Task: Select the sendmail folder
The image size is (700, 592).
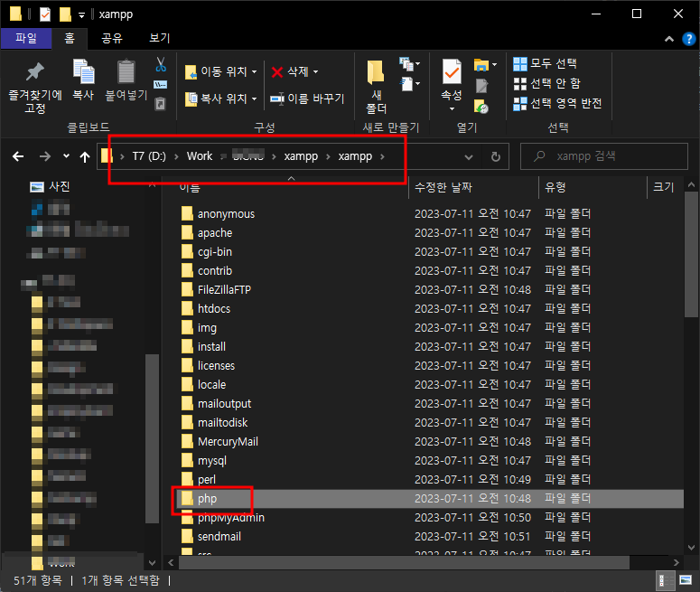Action: [x=211, y=536]
